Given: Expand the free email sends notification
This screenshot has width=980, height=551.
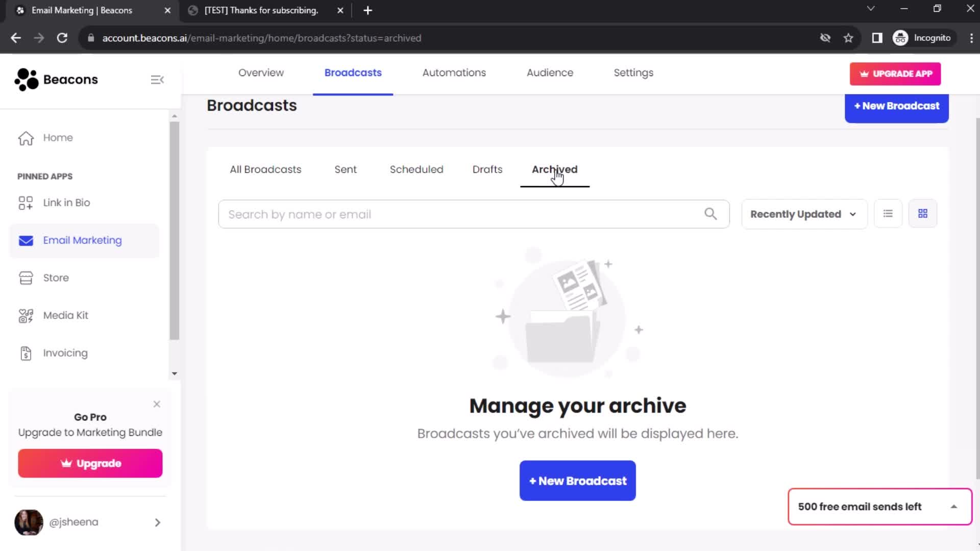Looking at the screenshot, I should point(954,507).
